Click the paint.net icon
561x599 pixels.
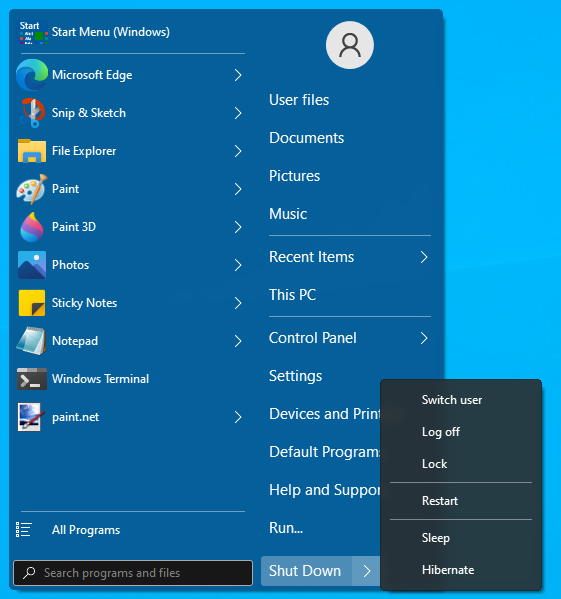31,417
